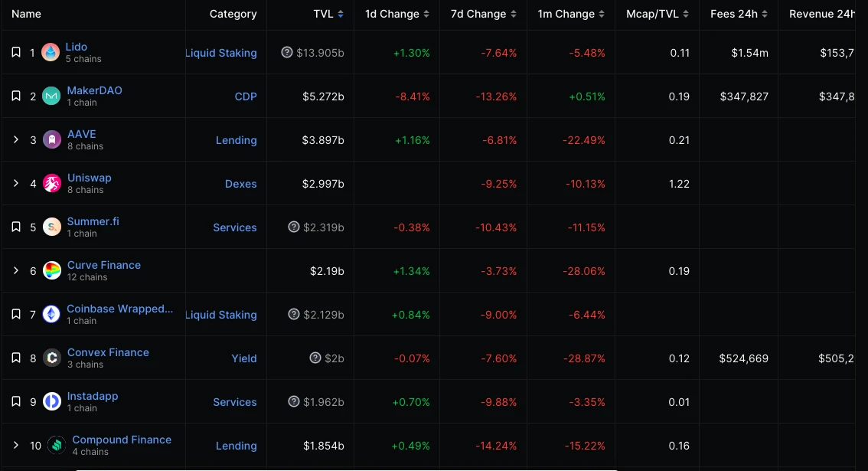This screenshot has height=471, width=868.
Task: Toggle bookmark for MakerDAO
Action: 15,96
